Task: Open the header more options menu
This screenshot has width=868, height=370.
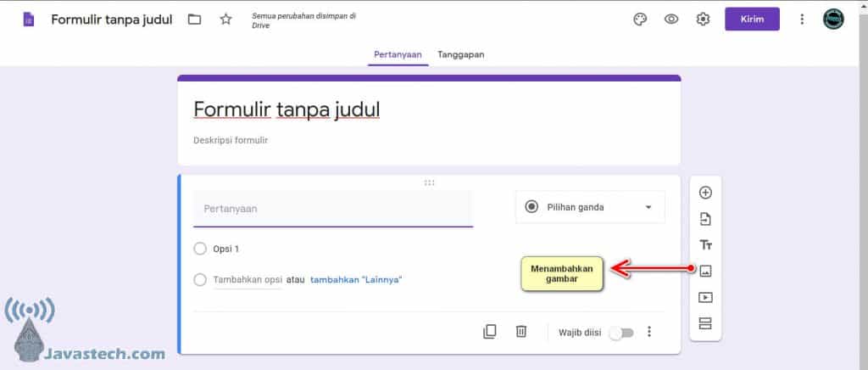Action: 802,20
